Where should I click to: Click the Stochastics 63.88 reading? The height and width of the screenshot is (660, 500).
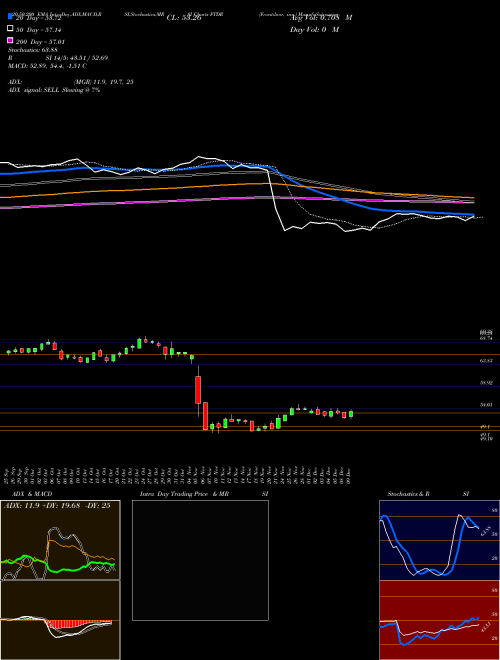point(32,50)
